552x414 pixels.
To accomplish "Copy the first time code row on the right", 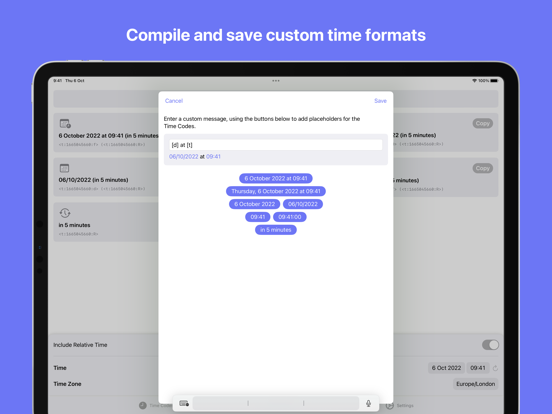I will (483, 123).
